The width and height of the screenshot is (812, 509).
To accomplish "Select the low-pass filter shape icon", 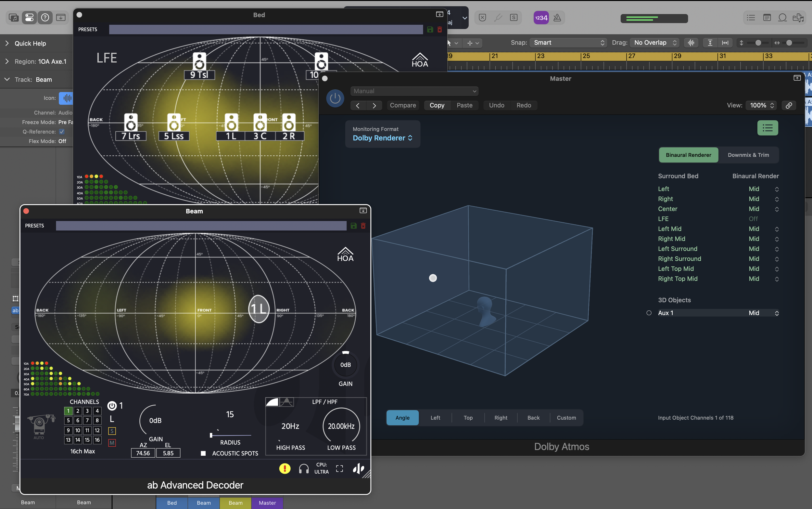I will 272,402.
